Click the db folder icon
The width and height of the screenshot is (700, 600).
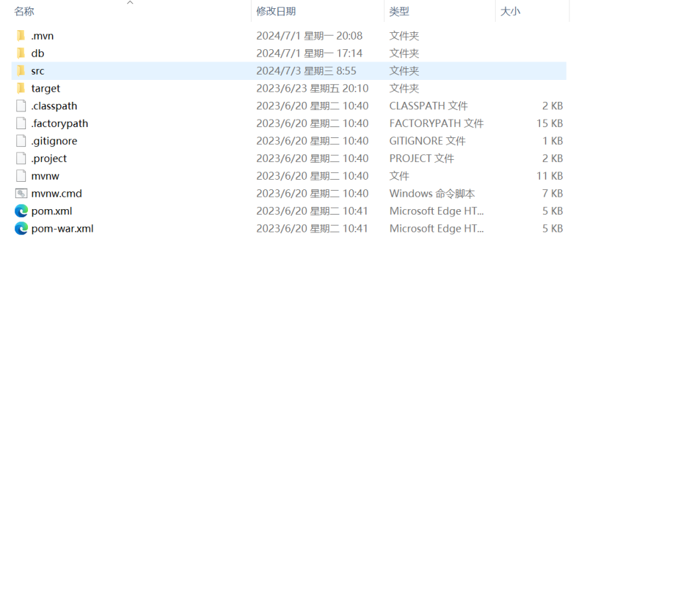pyautogui.click(x=21, y=53)
